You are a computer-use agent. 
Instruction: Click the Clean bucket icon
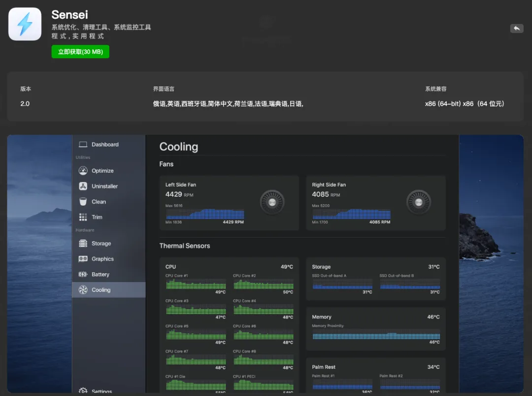click(83, 201)
